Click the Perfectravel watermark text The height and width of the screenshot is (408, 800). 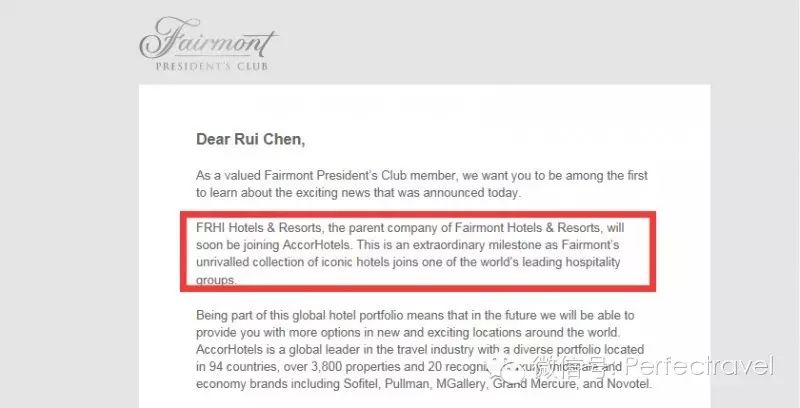[x=699, y=366]
